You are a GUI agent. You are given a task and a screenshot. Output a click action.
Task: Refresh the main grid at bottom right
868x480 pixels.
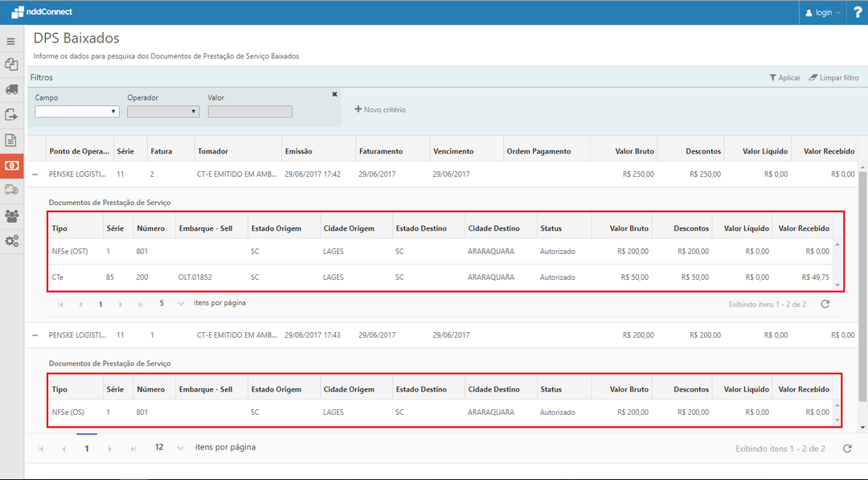pos(847,448)
